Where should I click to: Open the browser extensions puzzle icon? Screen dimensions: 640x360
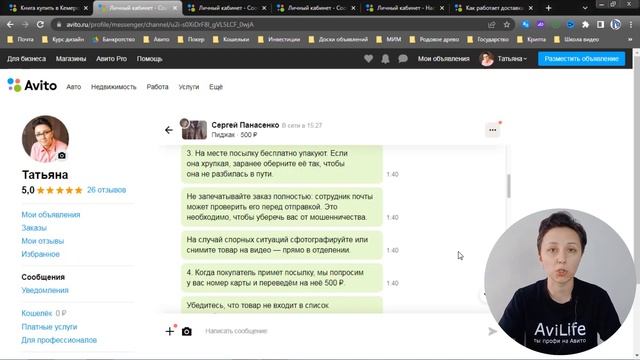[585, 24]
